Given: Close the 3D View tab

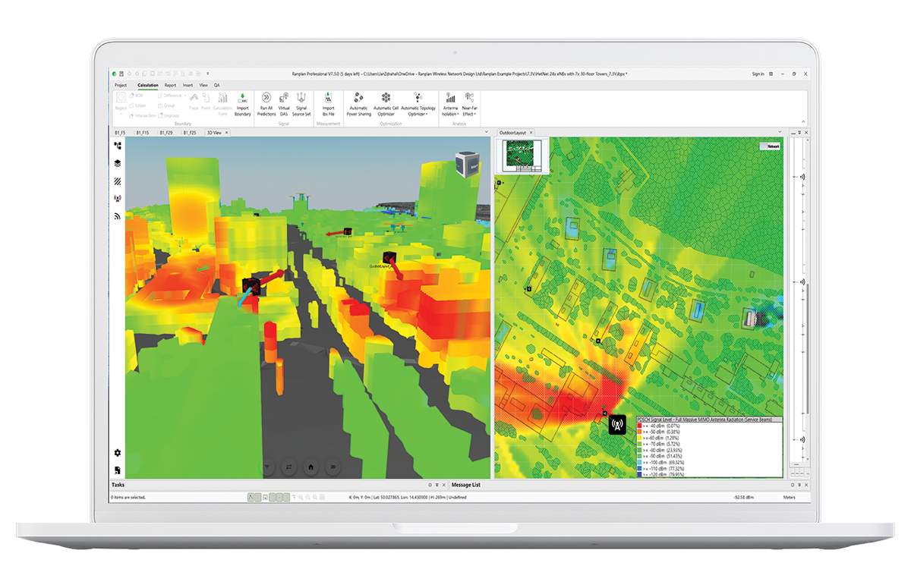Looking at the screenshot, I should [x=226, y=132].
